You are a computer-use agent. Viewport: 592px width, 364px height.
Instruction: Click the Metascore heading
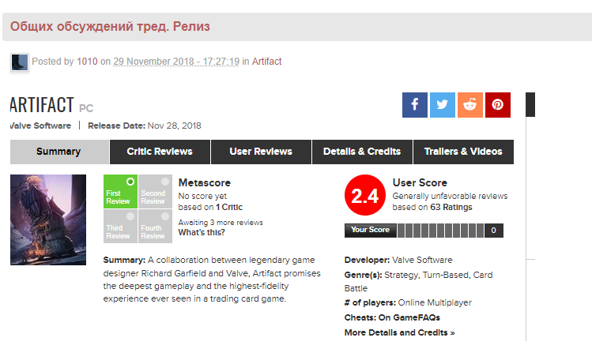coord(205,183)
